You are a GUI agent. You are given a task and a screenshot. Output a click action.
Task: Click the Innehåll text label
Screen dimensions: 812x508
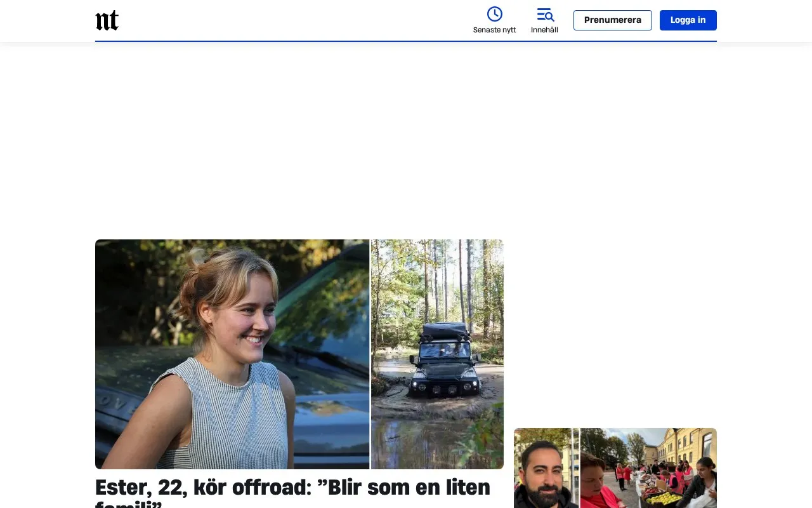[x=544, y=30]
